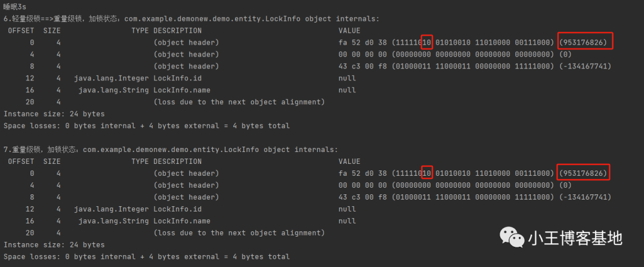Click the section 7 重量级锁 heading
This screenshot has height=267, width=644.
pos(171,150)
